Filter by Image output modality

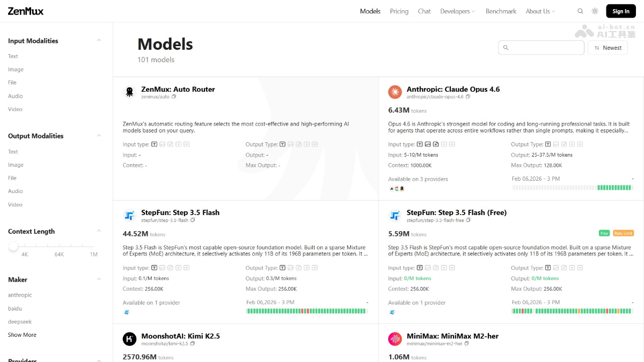16,165
